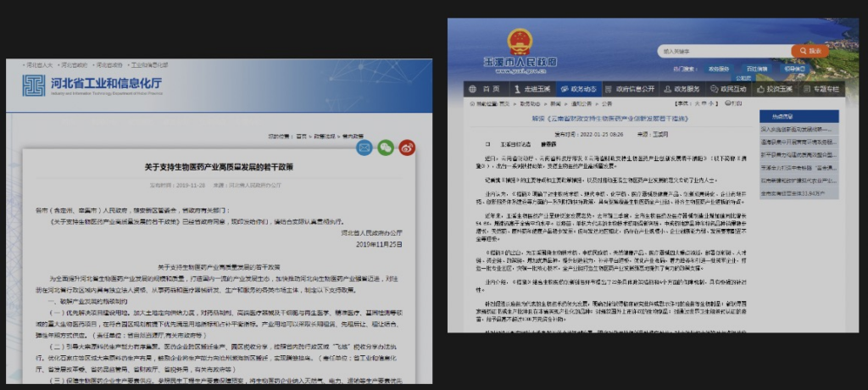Click the blue email share icon
This screenshot has height=390, width=868.
(364, 148)
